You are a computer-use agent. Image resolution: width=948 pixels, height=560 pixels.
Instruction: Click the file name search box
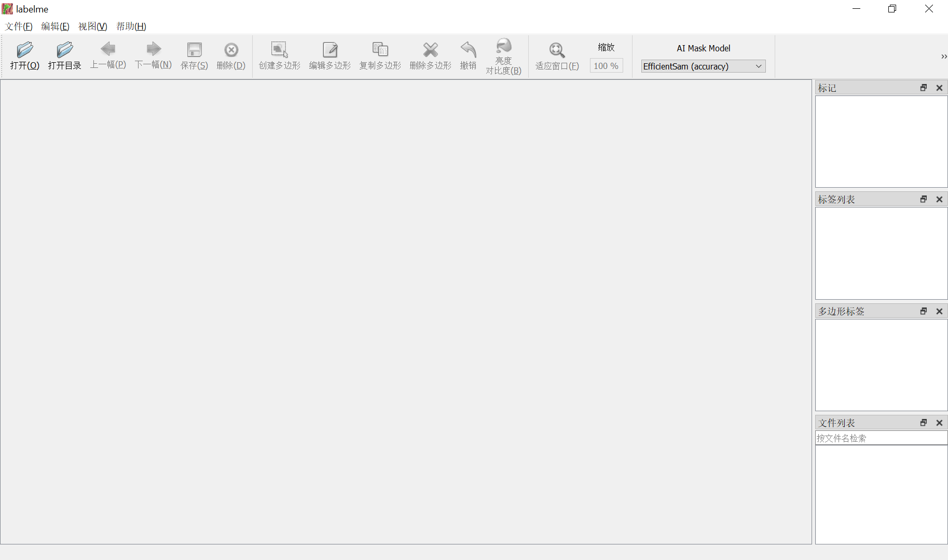tap(881, 438)
